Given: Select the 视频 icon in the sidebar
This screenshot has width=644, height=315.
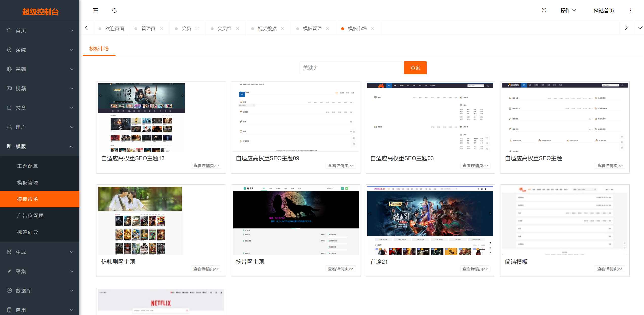Looking at the screenshot, I should 9,88.
